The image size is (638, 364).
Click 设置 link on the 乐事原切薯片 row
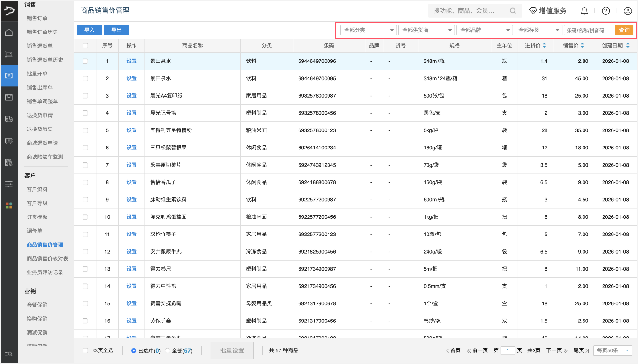point(131,165)
